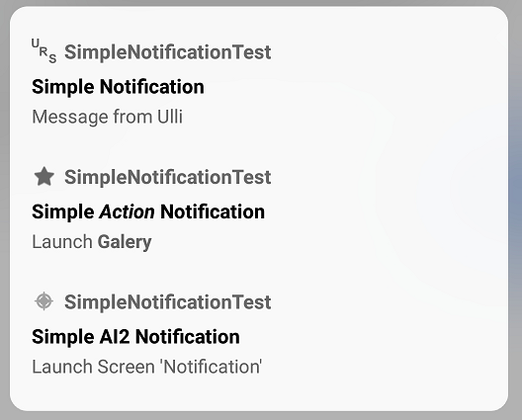This screenshot has height=420, width=522.
Task: Click the word 'Screen' in the last notification
Action: click(126, 367)
